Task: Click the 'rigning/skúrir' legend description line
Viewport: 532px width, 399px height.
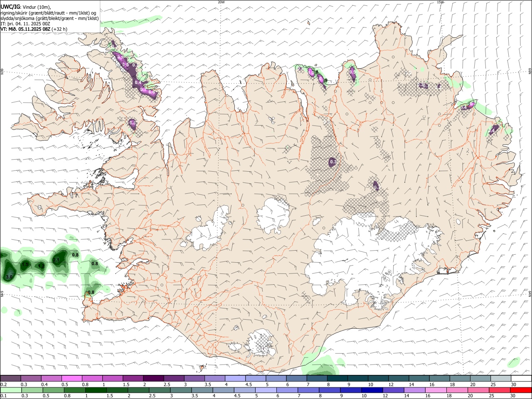Action: pos(48,13)
